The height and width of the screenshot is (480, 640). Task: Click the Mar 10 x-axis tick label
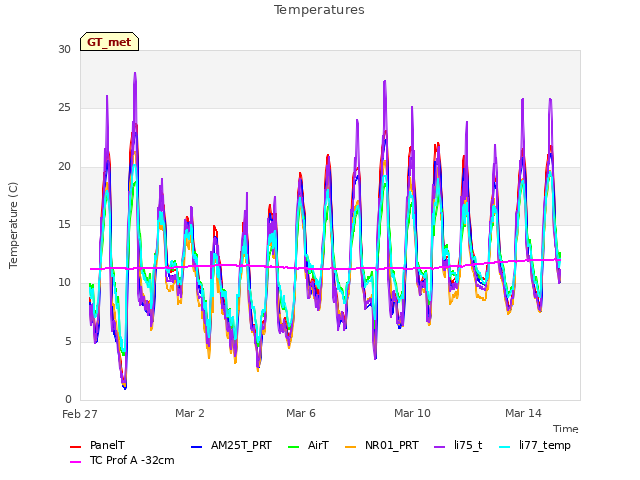412,413
